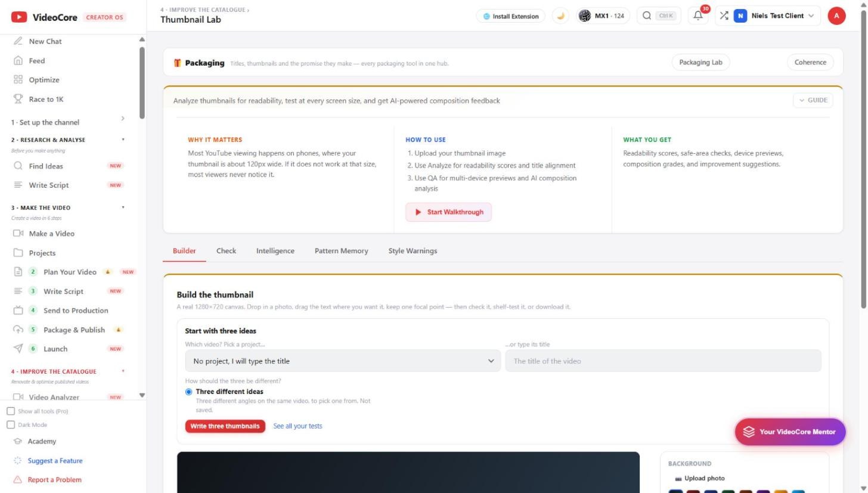Screen dimensions: 868x493
Task: Collapse Improve the Catalogue section
Action: point(69,371)
